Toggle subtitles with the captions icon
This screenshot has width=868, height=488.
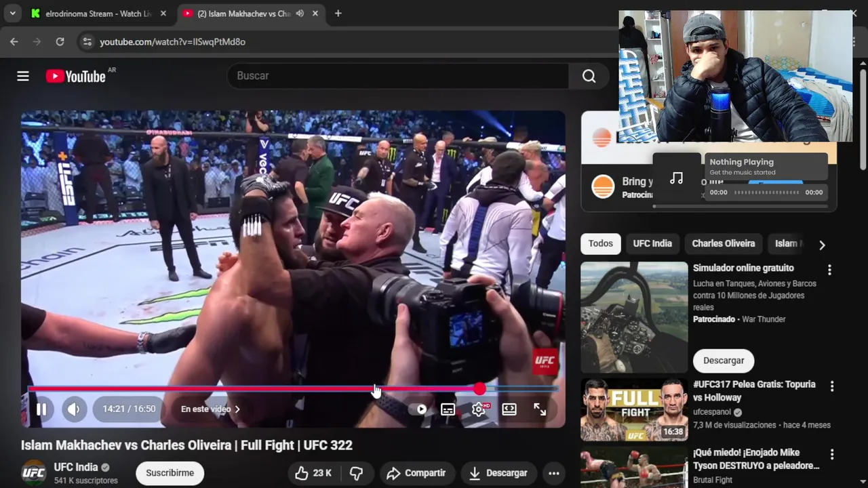click(x=448, y=409)
